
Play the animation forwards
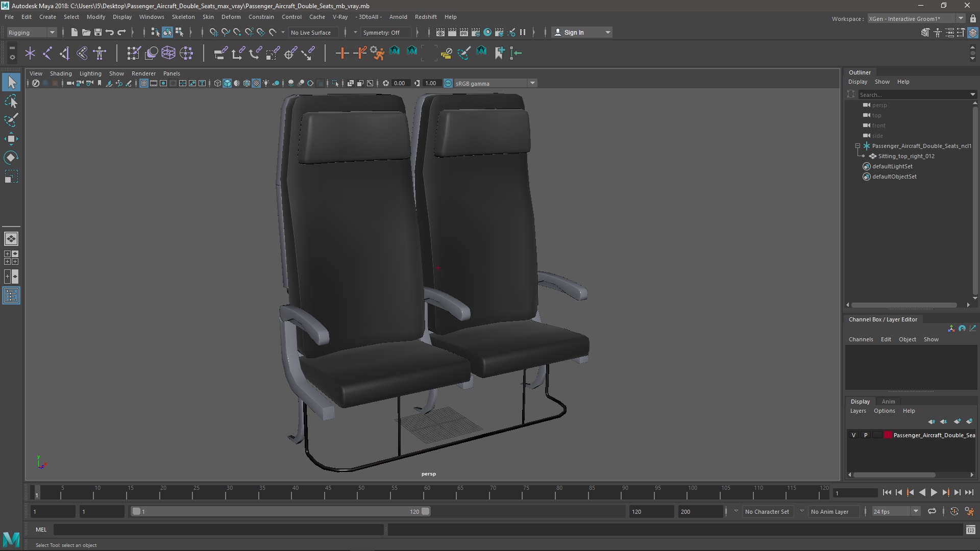pos(934,492)
